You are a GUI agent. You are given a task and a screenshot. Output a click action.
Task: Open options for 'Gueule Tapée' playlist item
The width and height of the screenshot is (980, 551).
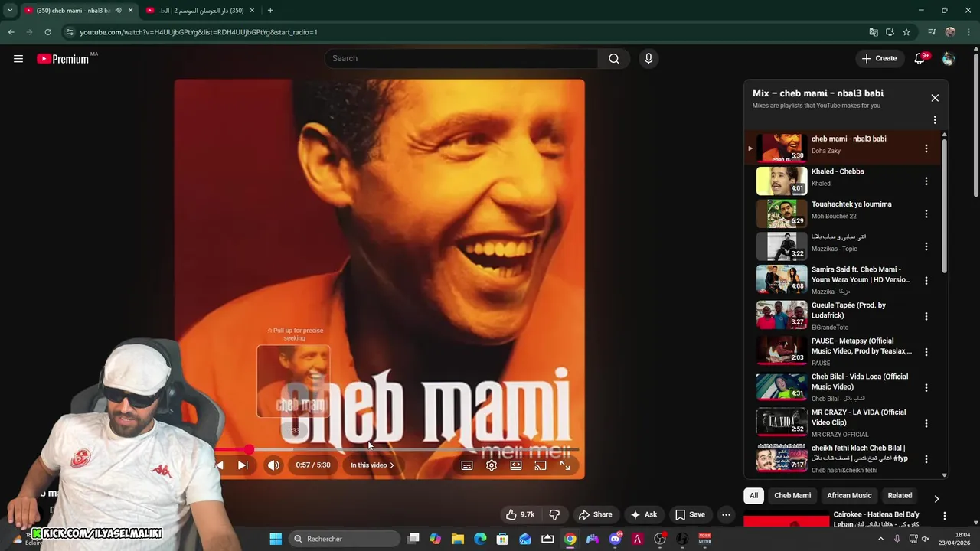point(926,316)
